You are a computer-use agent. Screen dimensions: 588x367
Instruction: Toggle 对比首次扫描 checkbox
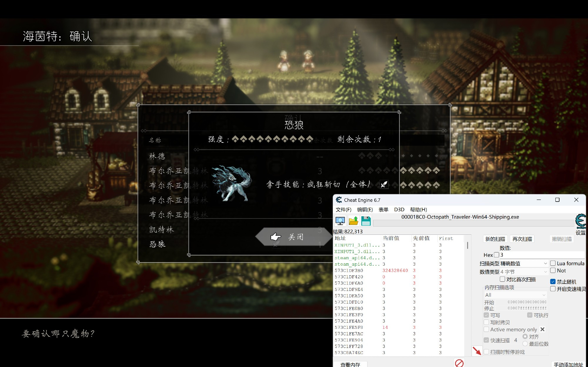coord(502,279)
